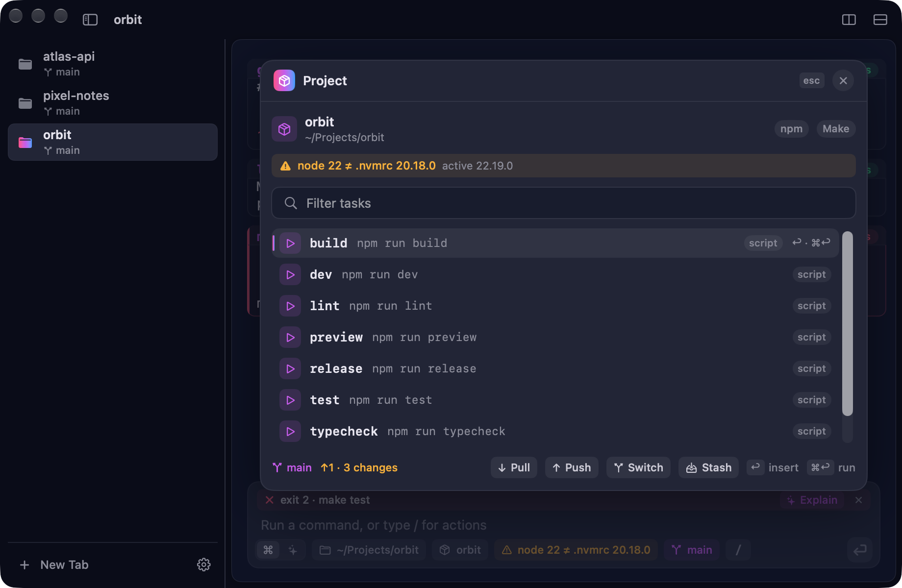
Task: Stash current changes
Action: [x=708, y=467]
